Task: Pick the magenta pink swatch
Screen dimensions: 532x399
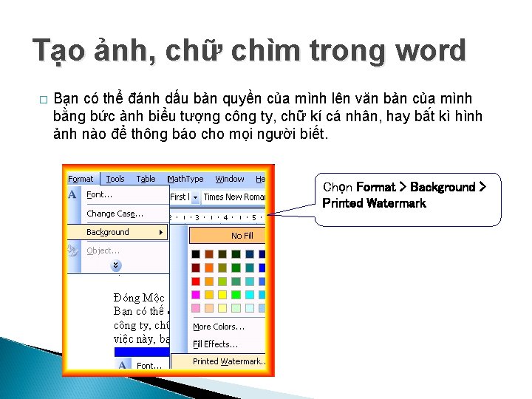Action: [x=196, y=295]
